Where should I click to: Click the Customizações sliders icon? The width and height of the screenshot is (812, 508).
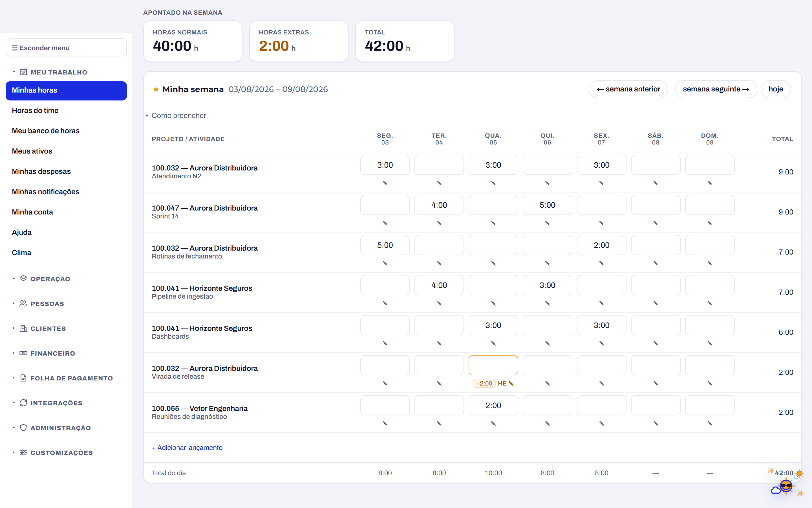[23, 452]
